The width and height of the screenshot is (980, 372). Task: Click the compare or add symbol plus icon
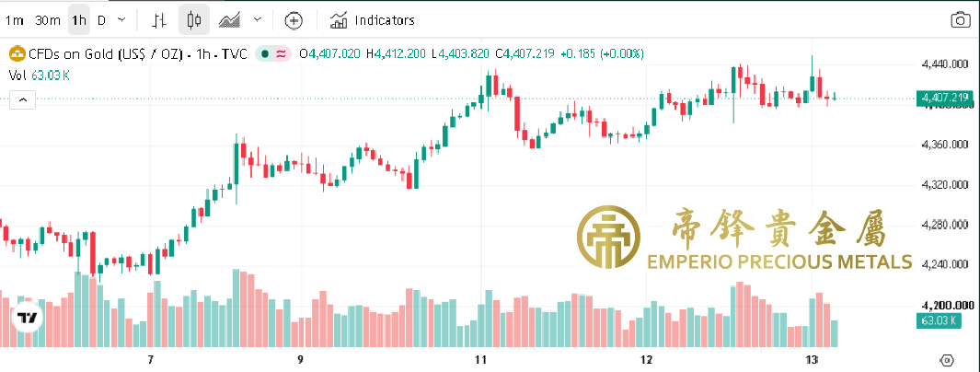[x=294, y=20]
